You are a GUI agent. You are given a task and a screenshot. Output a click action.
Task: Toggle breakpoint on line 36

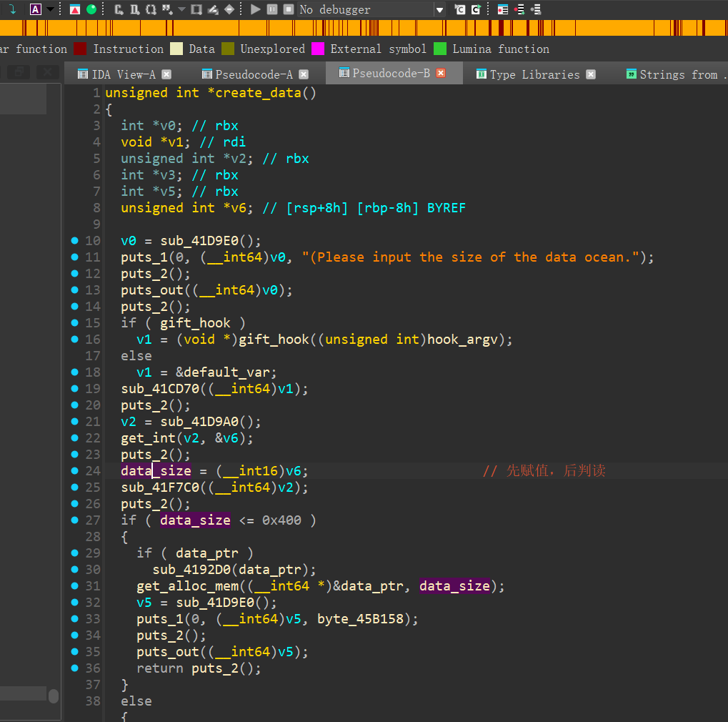[75, 668]
